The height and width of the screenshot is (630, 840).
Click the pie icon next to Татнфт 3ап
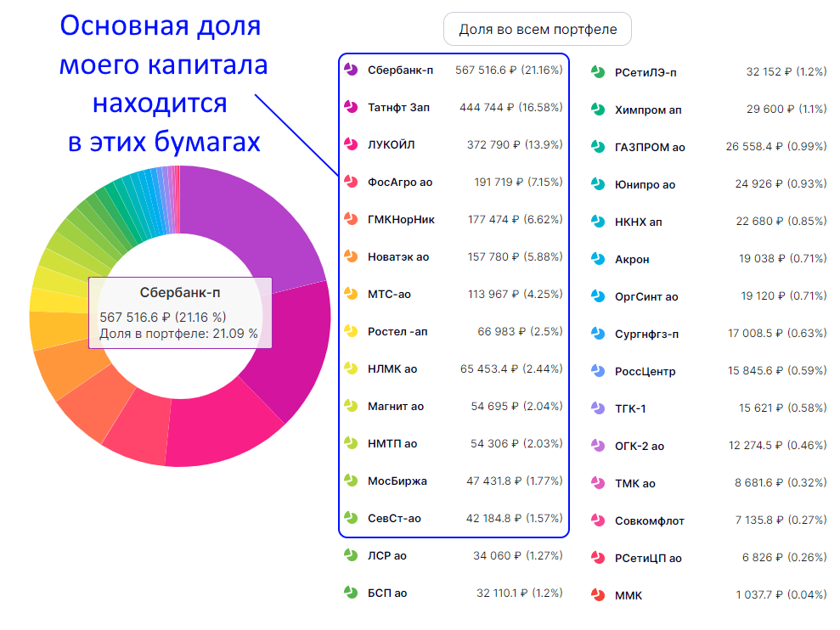351,107
